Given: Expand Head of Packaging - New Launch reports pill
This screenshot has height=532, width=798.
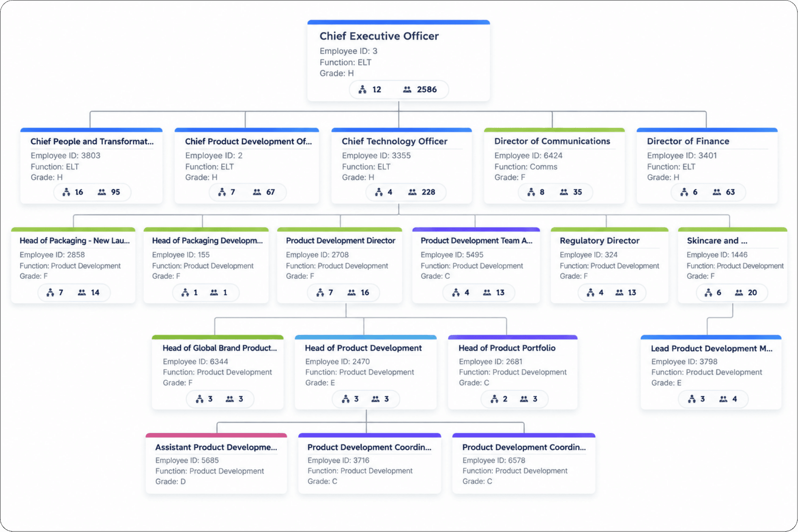Looking at the screenshot, I should coord(74,293).
